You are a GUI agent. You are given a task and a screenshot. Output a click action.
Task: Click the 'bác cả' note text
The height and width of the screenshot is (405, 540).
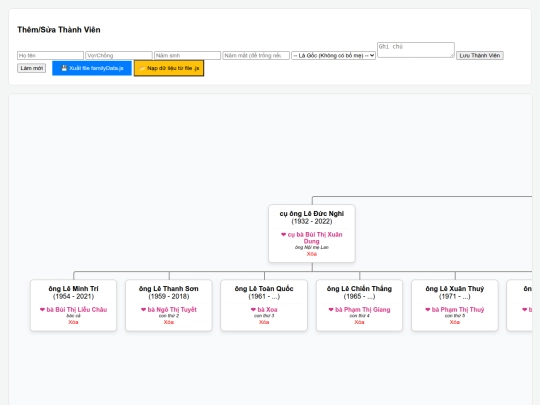[x=73, y=316]
